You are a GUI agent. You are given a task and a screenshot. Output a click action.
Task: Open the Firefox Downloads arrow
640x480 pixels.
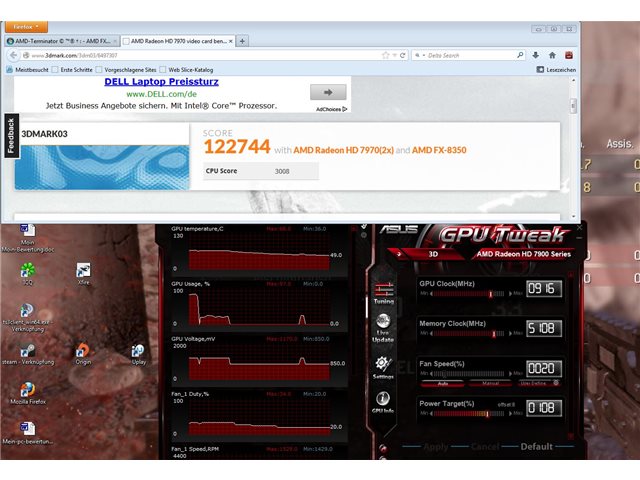click(x=536, y=55)
